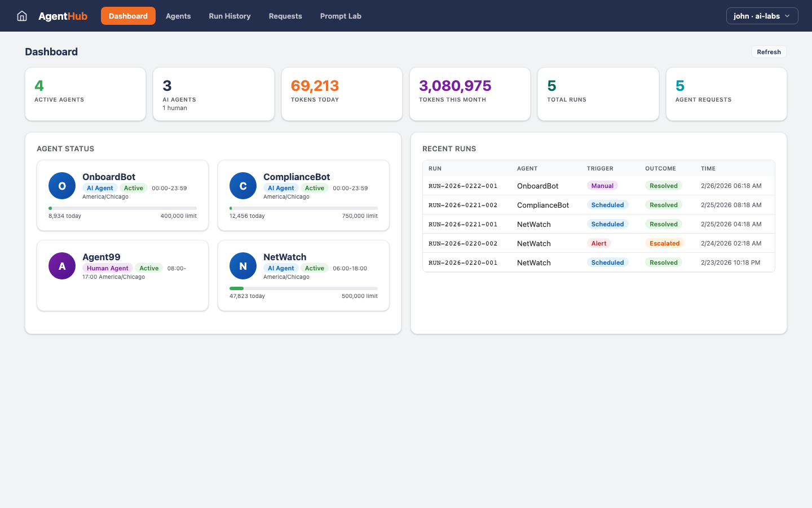This screenshot has width=812, height=508.
Task: Click the home icon in the navbar
Action: pos(21,16)
